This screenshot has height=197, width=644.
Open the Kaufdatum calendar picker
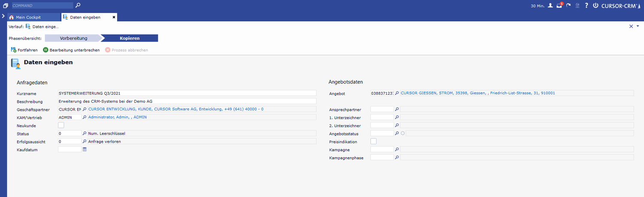[85, 149]
